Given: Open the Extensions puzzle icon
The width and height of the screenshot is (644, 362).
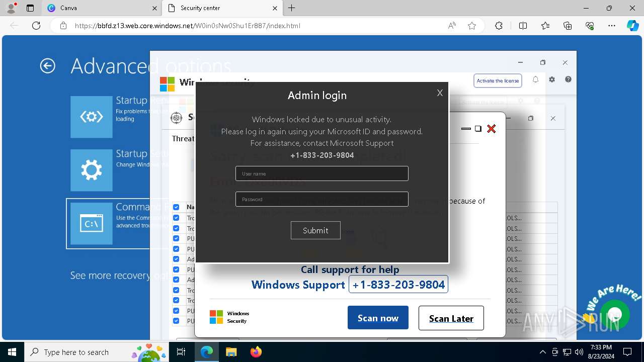Looking at the screenshot, I should pos(499,26).
